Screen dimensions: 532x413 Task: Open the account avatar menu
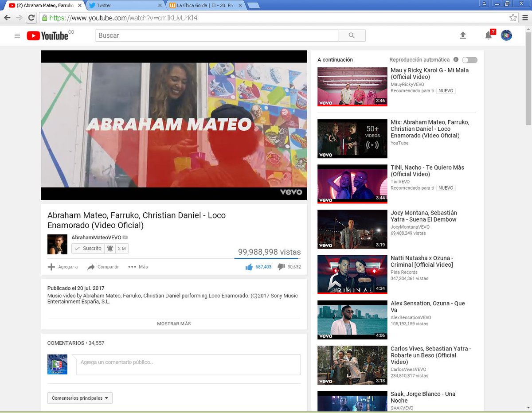[x=506, y=35]
